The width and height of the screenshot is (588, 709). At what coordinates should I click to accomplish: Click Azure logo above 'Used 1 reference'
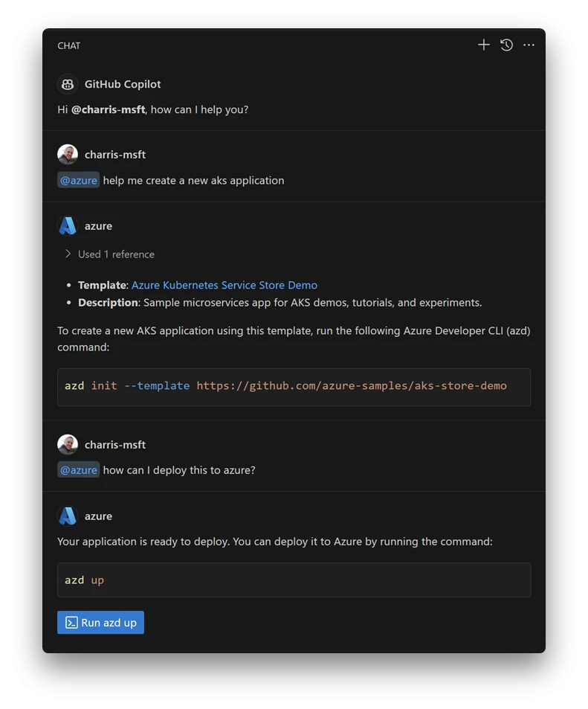[x=68, y=225]
